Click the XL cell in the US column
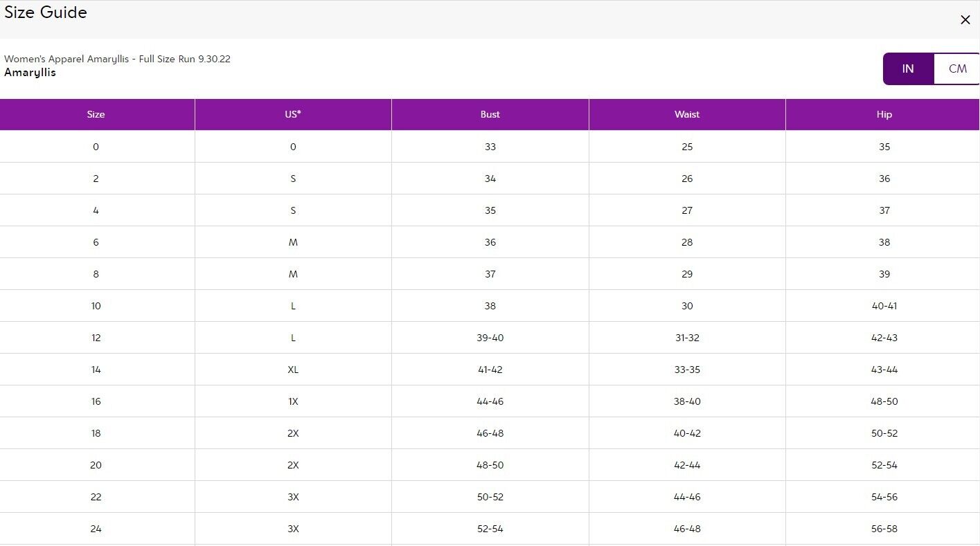Screen dimensions: 980x546 pos(293,370)
